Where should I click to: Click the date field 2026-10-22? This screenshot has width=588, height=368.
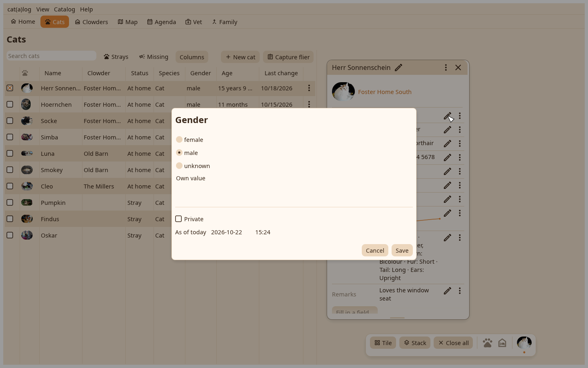click(227, 232)
